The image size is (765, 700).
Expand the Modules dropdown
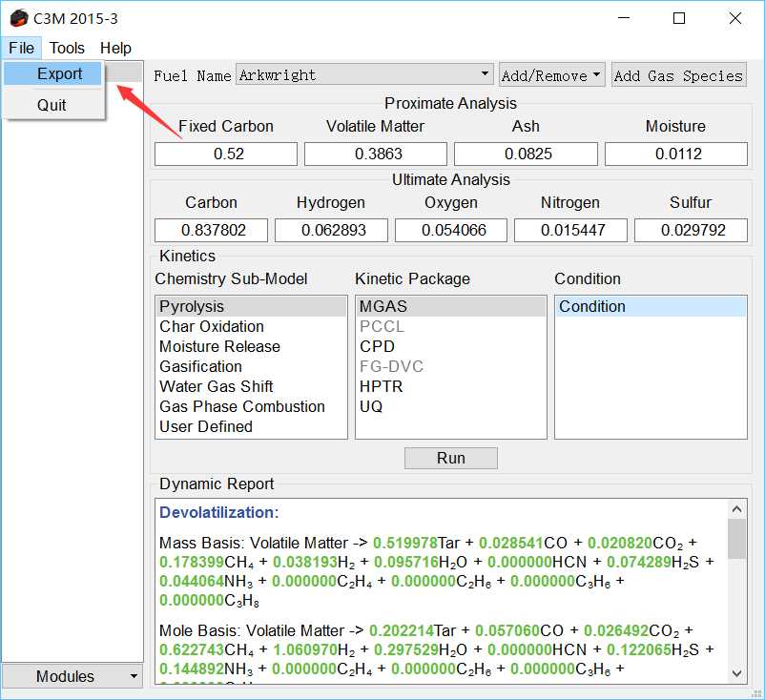(x=72, y=676)
